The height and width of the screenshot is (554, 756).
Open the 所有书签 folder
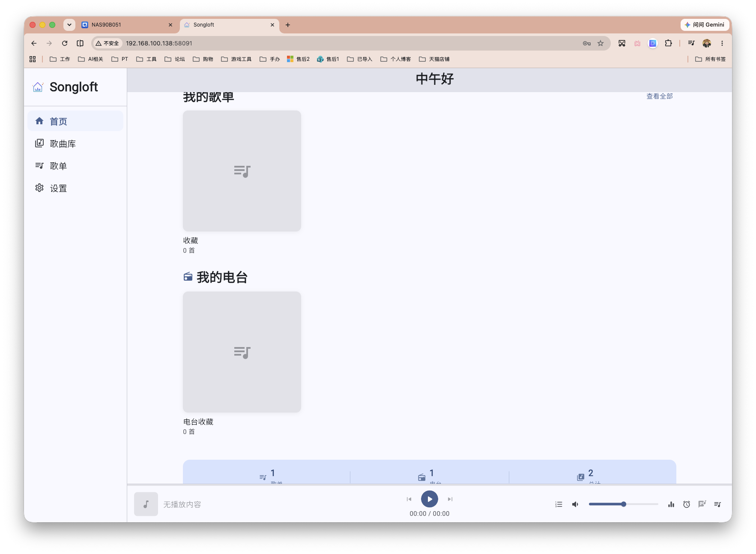point(711,59)
